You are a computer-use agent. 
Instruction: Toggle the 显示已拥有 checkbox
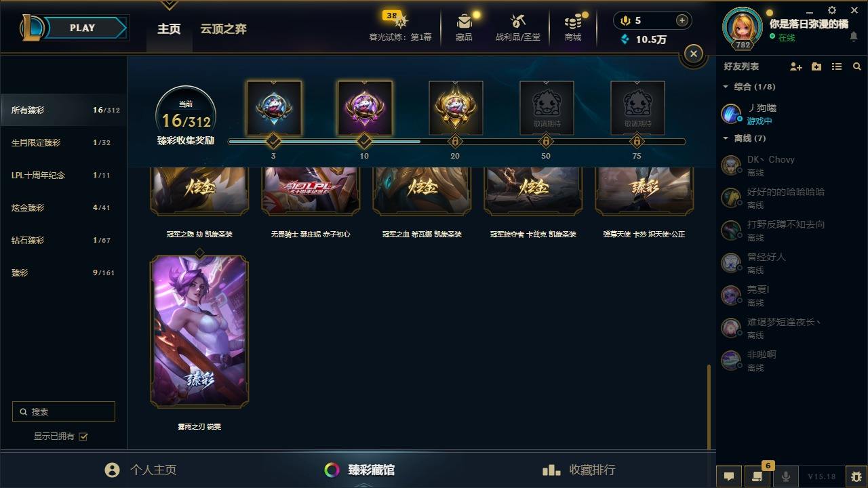tap(83, 436)
